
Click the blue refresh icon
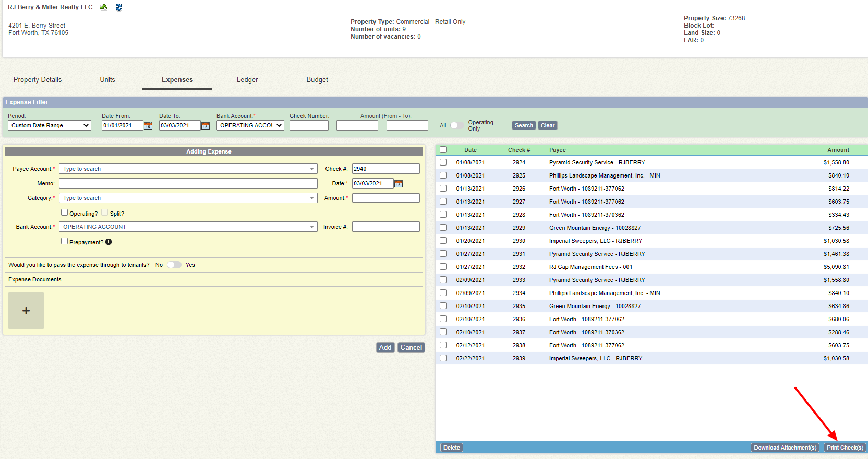click(x=118, y=7)
